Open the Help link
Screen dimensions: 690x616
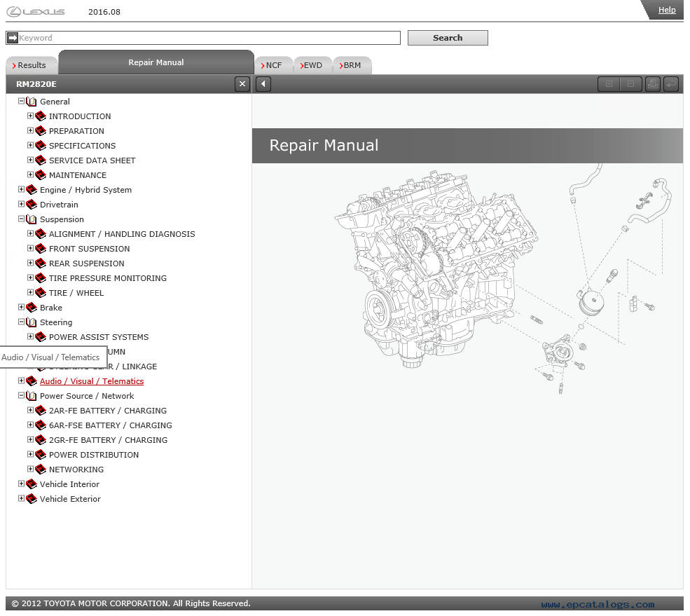click(x=667, y=10)
